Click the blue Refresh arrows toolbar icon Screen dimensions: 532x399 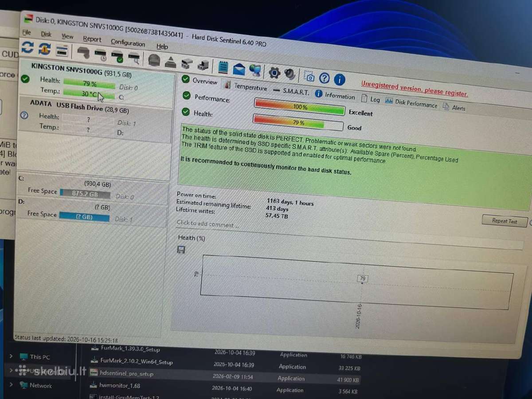click(27, 48)
